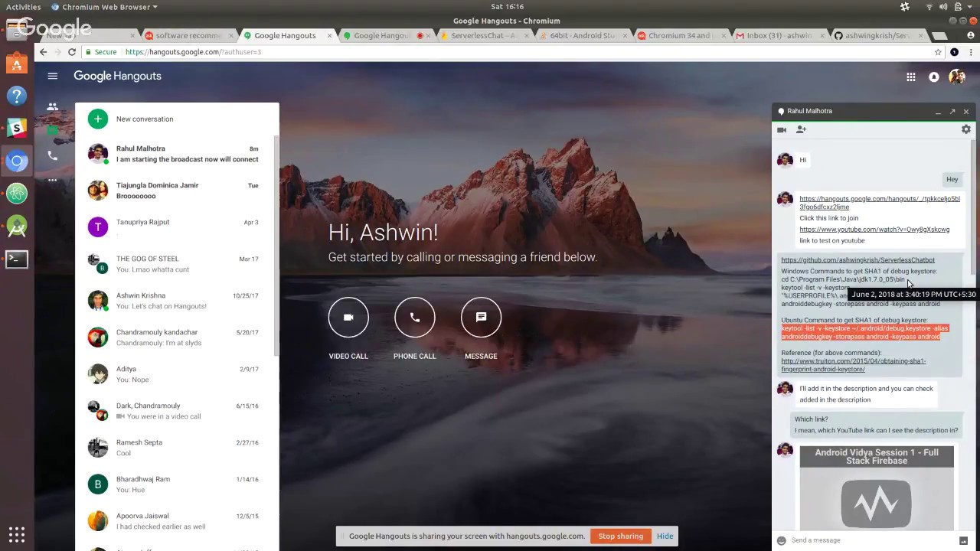Launch Slack from the Ubuntu dock
The height and width of the screenshot is (551, 980).
(x=17, y=128)
